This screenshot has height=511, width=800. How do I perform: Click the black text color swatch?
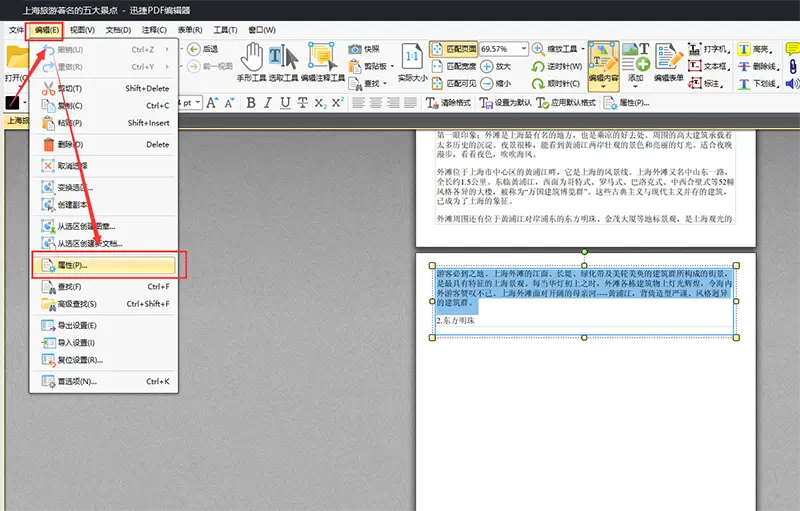[x=12, y=103]
